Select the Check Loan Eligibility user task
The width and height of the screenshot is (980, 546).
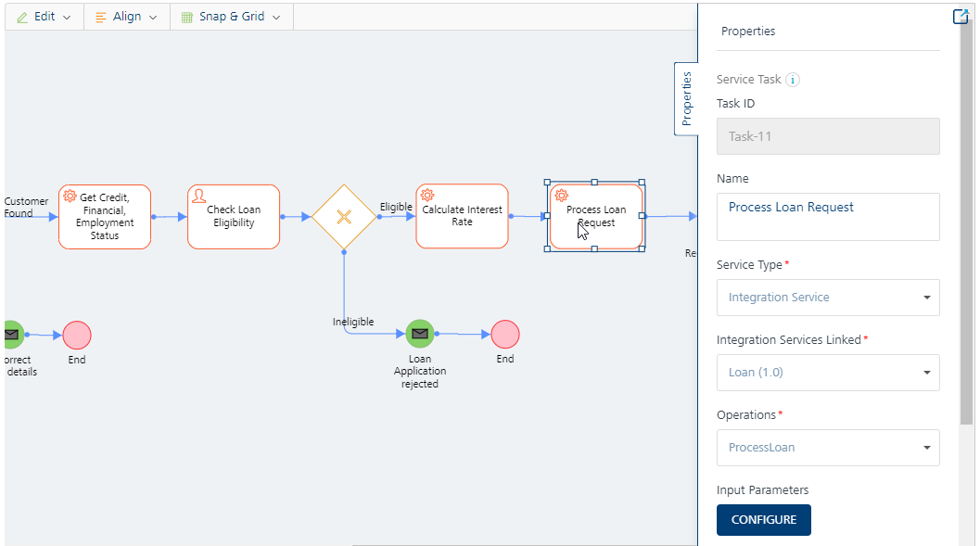tap(234, 217)
